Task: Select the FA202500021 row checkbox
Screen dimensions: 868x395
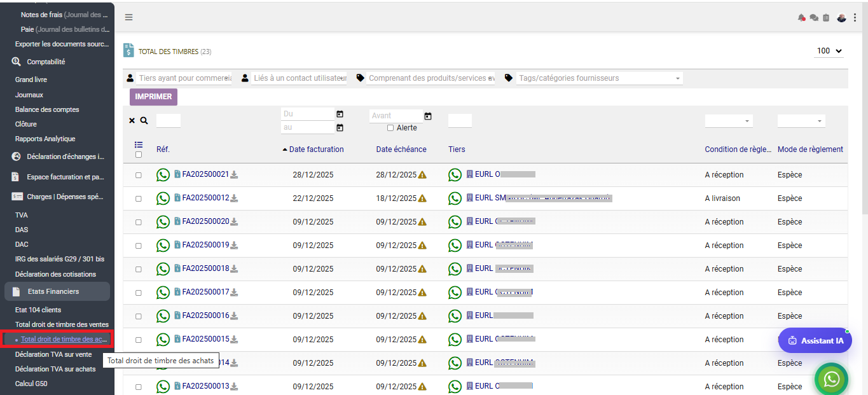Action: click(139, 176)
